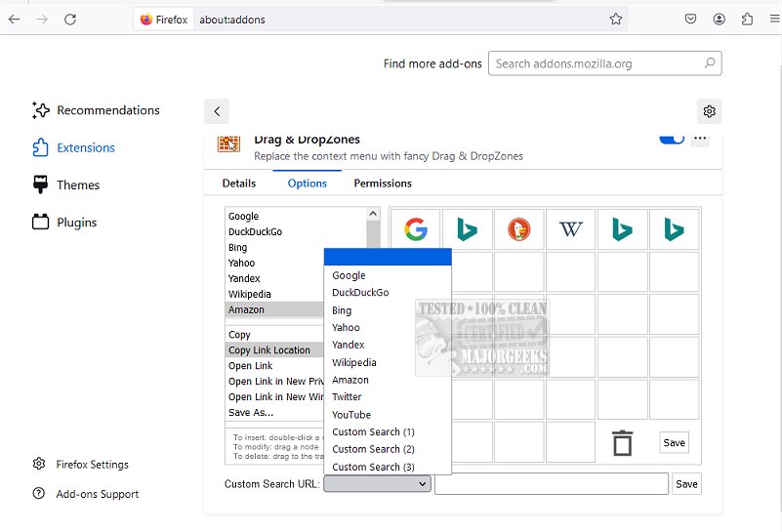Select DuckDuckGo in the search engine listbox
This screenshot has width=782, height=532.
pyautogui.click(x=296, y=232)
